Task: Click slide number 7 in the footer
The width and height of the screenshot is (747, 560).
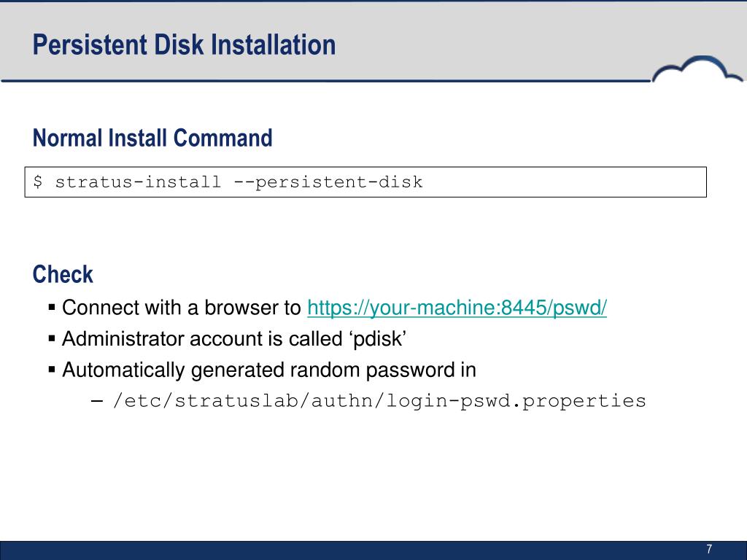Action: coord(709,549)
